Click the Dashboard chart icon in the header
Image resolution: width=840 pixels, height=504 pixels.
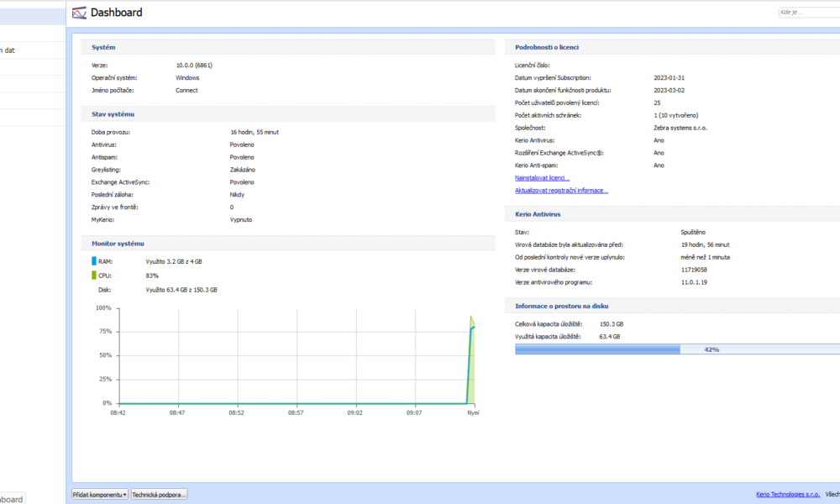(79, 13)
